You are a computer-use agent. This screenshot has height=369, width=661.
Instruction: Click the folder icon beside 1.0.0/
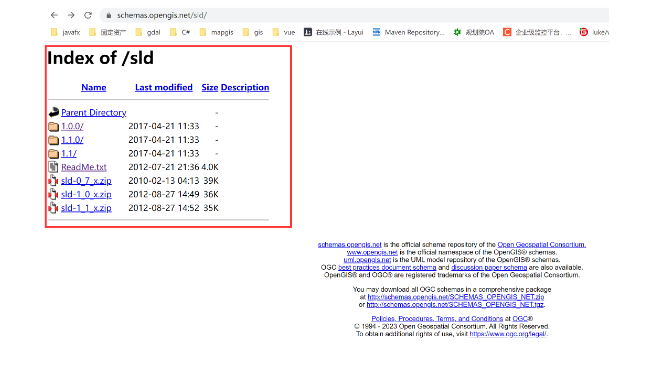click(x=54, y=127)
